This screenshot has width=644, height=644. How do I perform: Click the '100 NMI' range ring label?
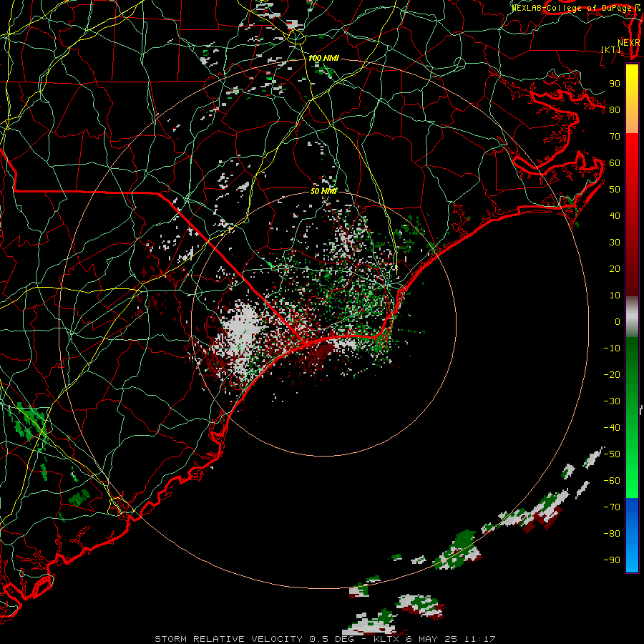pos(323,59)
